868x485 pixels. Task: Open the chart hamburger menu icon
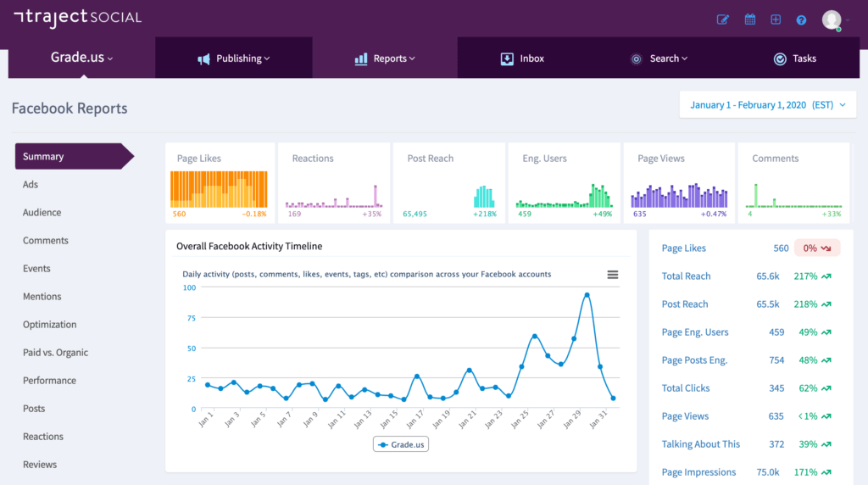pyautogui.click(x=612, y=275)
